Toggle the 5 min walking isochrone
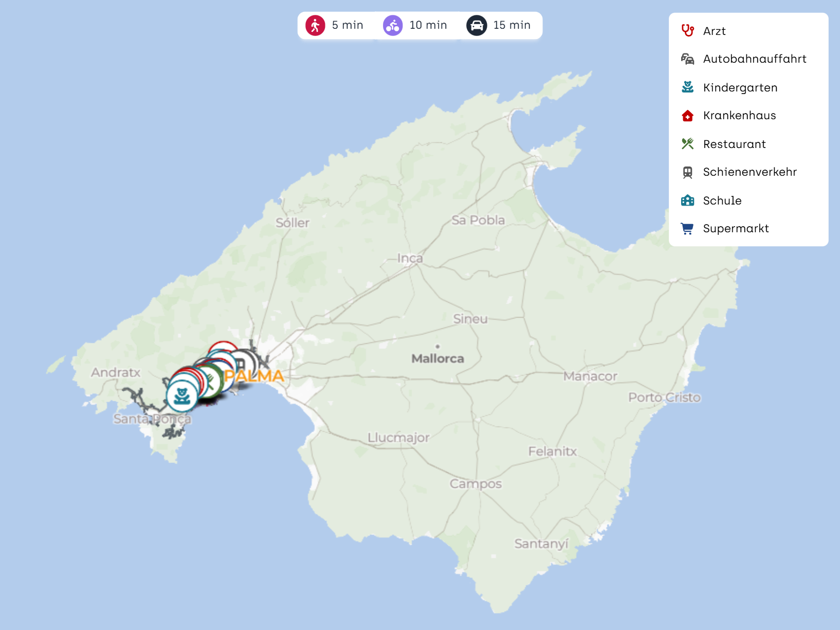Image resolution: width=840 pixels, height=630 pixels. (335, 25)
